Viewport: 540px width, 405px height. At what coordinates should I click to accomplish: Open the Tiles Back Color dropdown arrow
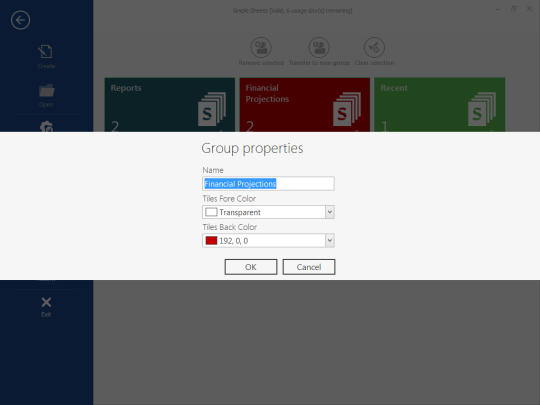[330, 240]
